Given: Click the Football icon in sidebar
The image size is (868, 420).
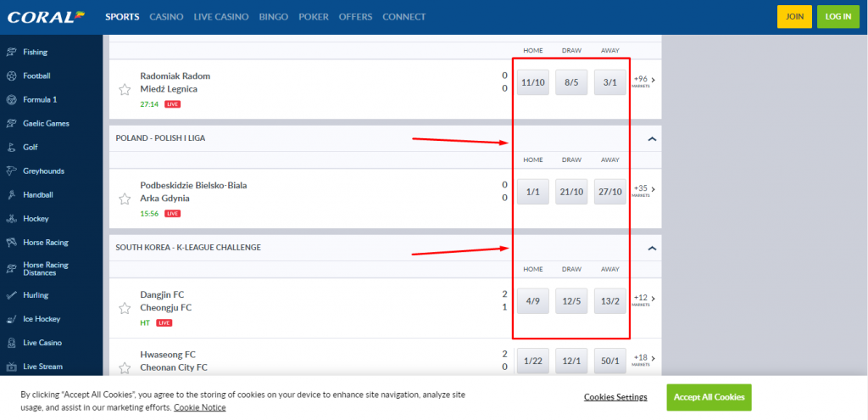Looking at the screenshot, I should point(12,76).
